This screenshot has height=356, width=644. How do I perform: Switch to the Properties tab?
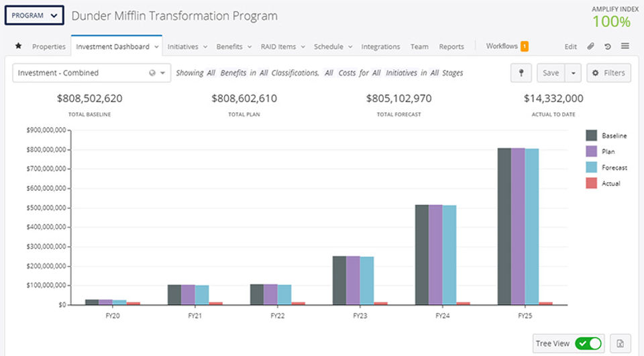[49, 46]
